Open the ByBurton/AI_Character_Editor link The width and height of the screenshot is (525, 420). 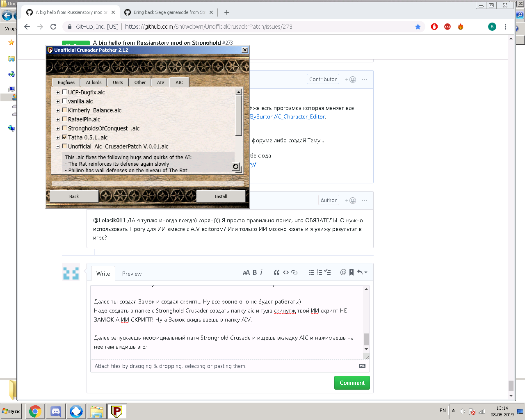[288, 116]
